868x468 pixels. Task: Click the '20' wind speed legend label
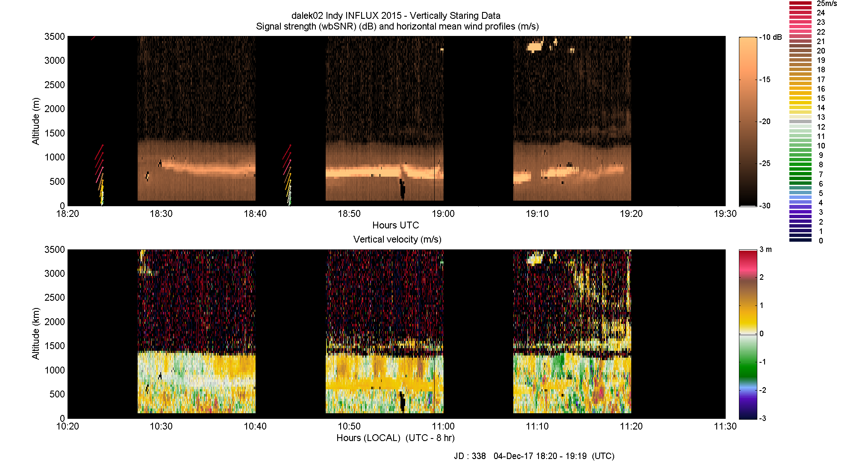(821, 51)
